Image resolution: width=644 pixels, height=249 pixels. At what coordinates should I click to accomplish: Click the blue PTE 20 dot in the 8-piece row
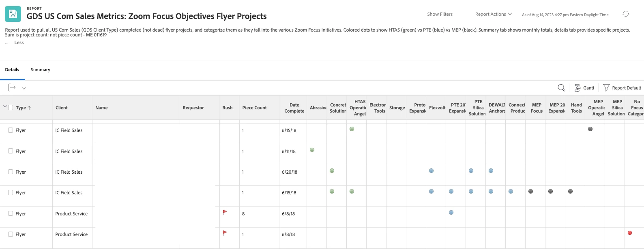tap(451, 212)
